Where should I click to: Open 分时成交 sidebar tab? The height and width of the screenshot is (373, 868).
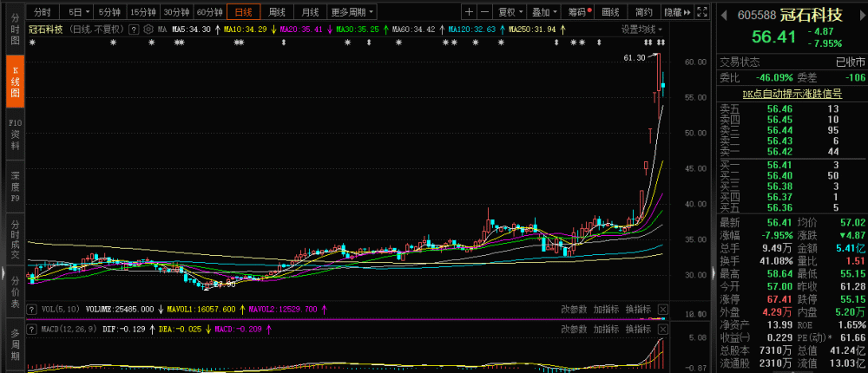click(x=15, y=240)
